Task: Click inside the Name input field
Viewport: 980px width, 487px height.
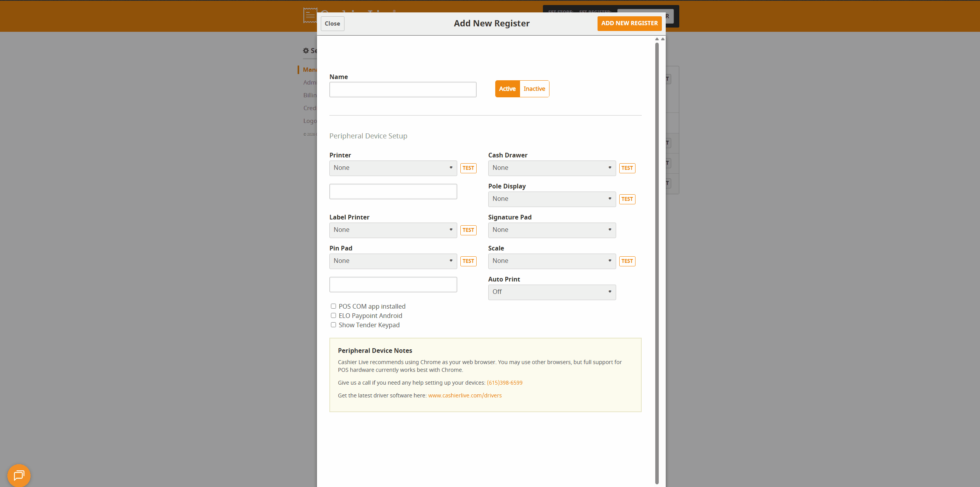Action: click(403, 89)
